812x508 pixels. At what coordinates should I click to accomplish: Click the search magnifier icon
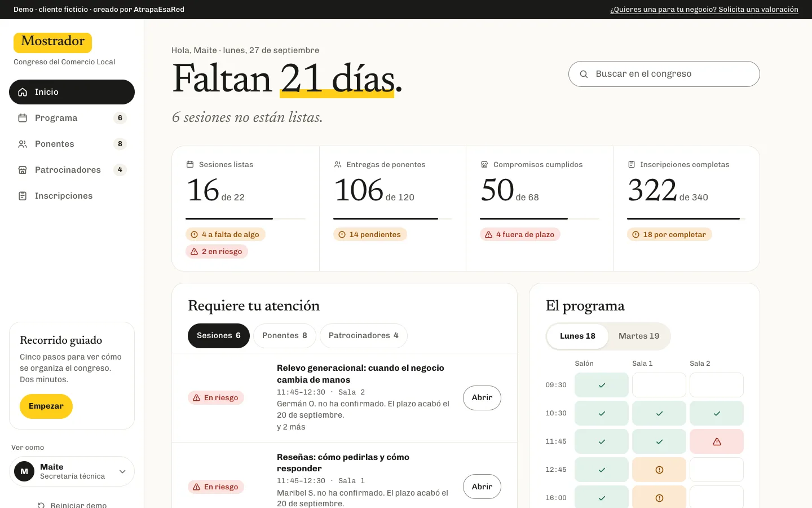584,74
